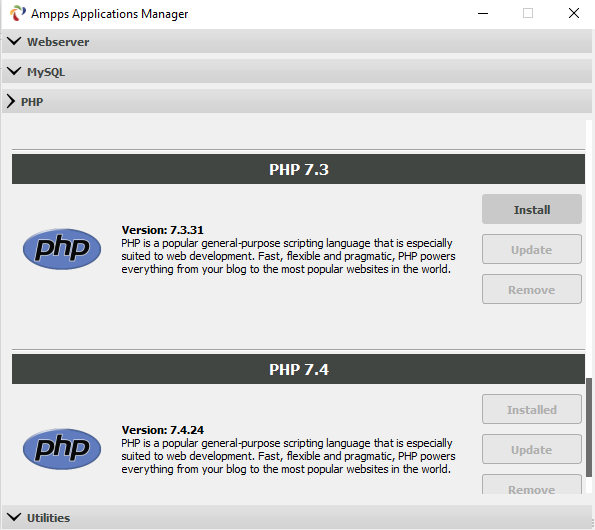The image size is (595, 530).
Task: Click the PHP 7.3 logo image
Action: click(62, 249)
